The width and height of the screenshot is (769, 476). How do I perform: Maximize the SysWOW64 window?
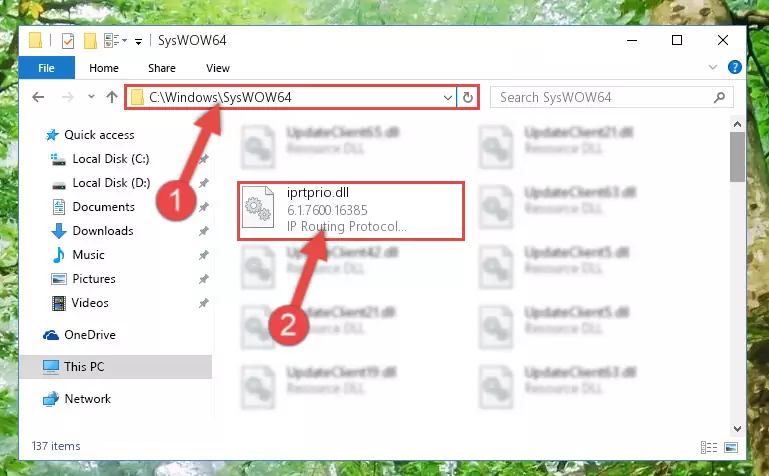pos(677,40)
